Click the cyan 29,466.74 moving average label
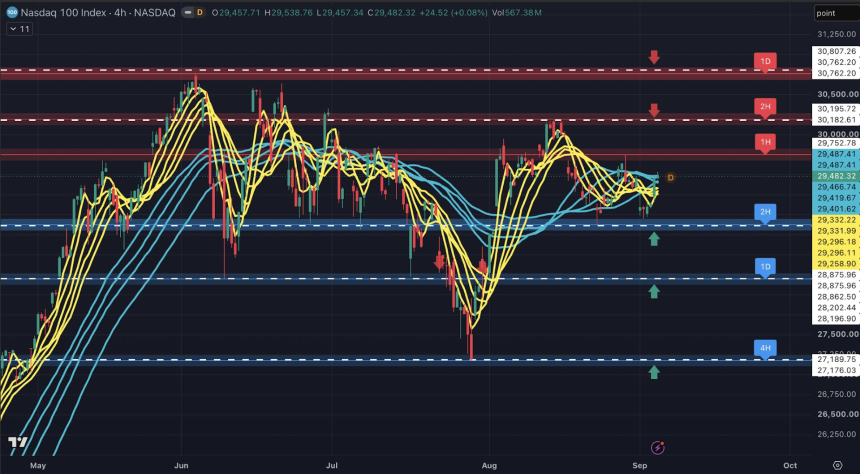860x474 pixels. pyautogui.click(x=835, y=187)
